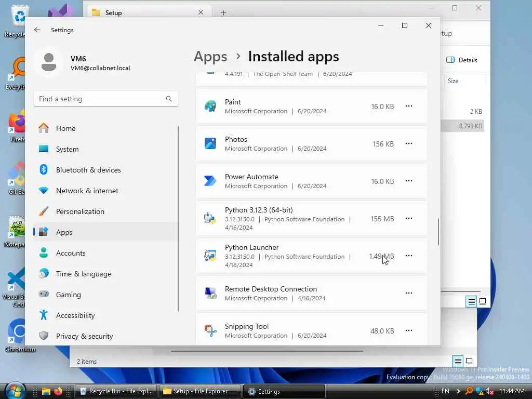Open more options for Python 3.12.3 (64-bit)
532x399 pixels.
pos(409,218)
